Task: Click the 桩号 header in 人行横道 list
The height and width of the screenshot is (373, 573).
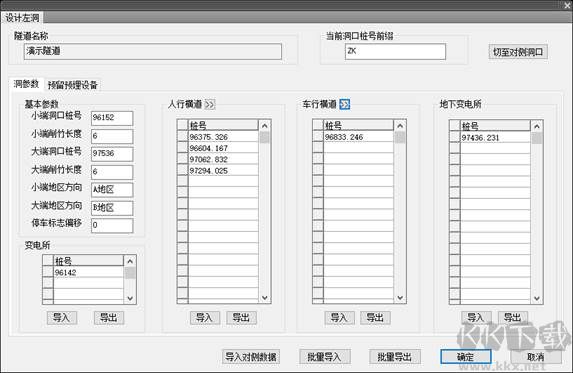Action: click(223, 126)
